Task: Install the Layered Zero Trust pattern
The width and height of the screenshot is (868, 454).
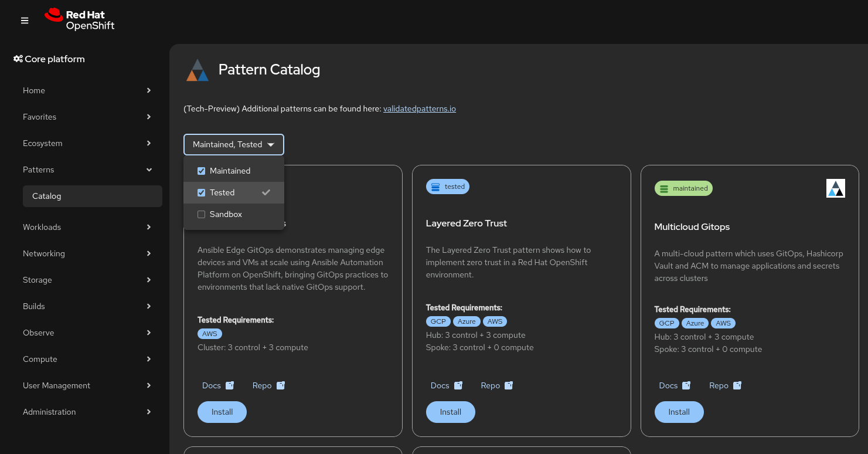Action: click(451, 412)
